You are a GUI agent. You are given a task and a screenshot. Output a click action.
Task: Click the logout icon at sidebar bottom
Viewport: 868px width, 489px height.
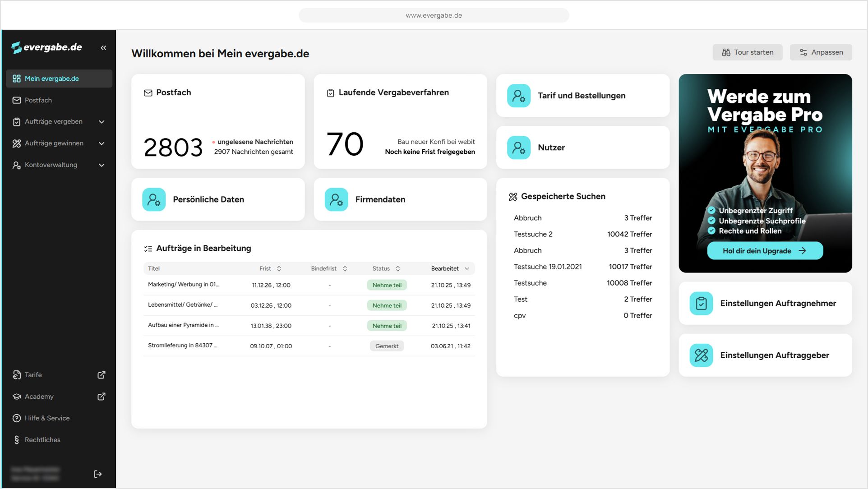point(97,474)
